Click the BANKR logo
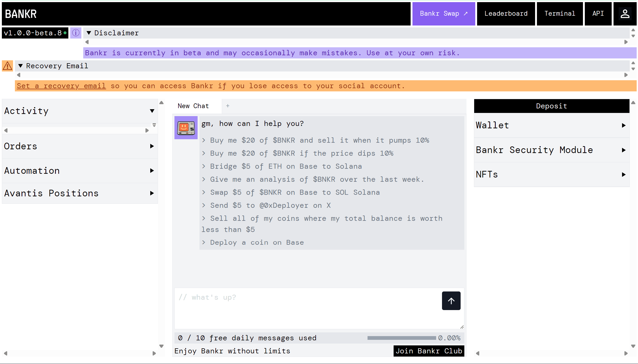Viewport: 638px width, 364px height. [21, 14]
